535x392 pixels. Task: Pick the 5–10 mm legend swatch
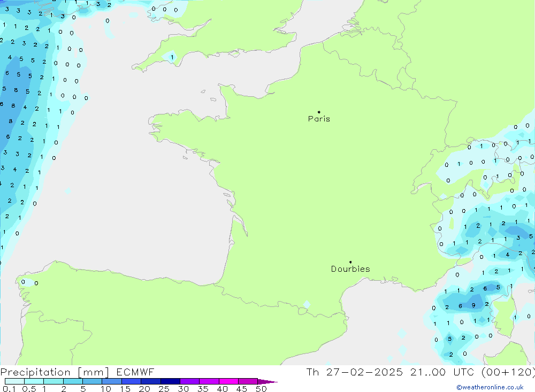(x=92, y=381)
